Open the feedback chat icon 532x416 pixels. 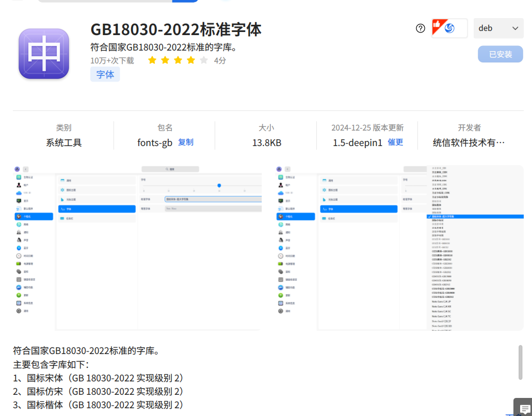click(525, 409)
